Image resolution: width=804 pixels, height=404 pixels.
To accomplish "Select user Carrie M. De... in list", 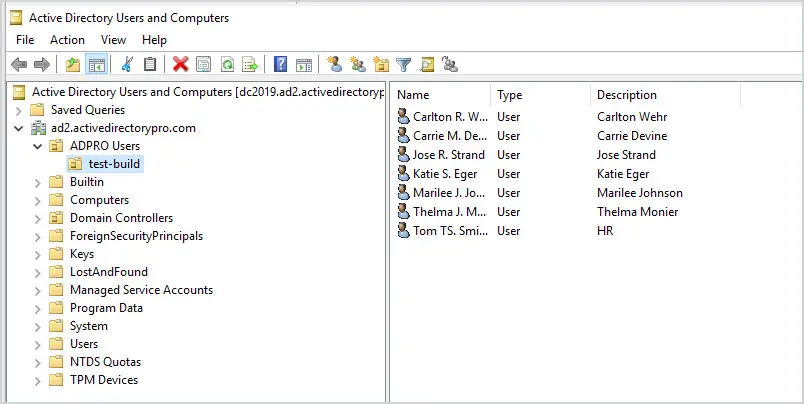I will pos(451,135).
